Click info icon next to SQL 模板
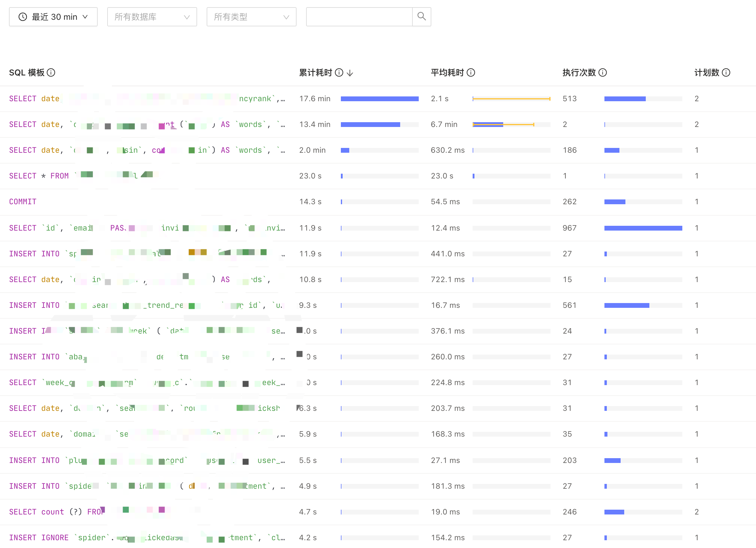Image resolution: width=756 pixels, height=548 pixels. pos(51,73)
